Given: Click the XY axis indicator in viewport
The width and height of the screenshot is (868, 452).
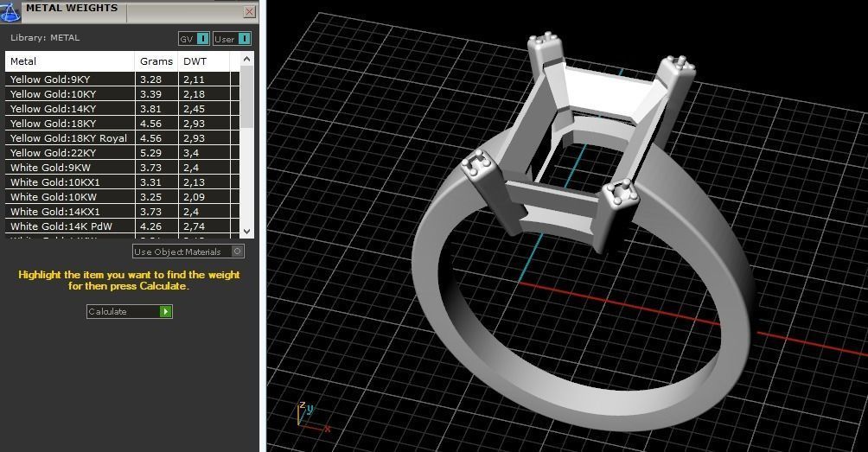Looking at the screenshot, I should tap(313, 417).
